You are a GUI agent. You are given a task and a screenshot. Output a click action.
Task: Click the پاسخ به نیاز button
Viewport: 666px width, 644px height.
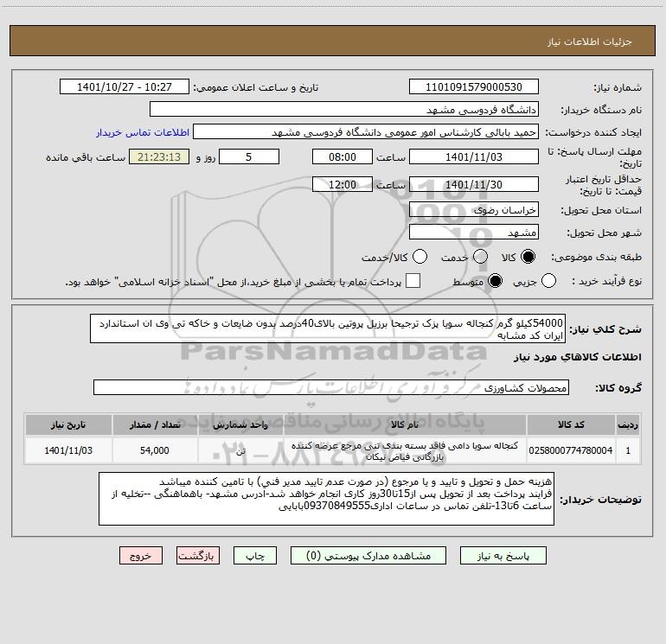[503, 556]
